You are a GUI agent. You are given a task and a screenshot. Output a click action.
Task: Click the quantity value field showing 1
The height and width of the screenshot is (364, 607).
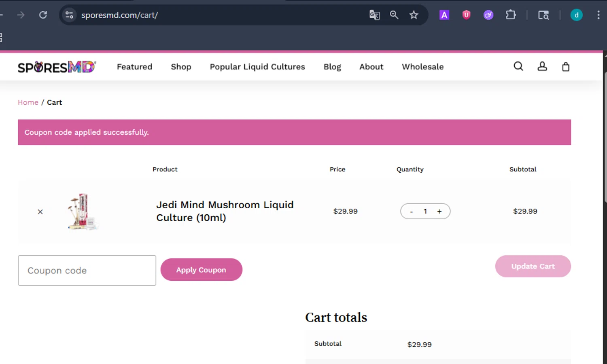coord(425,211)
